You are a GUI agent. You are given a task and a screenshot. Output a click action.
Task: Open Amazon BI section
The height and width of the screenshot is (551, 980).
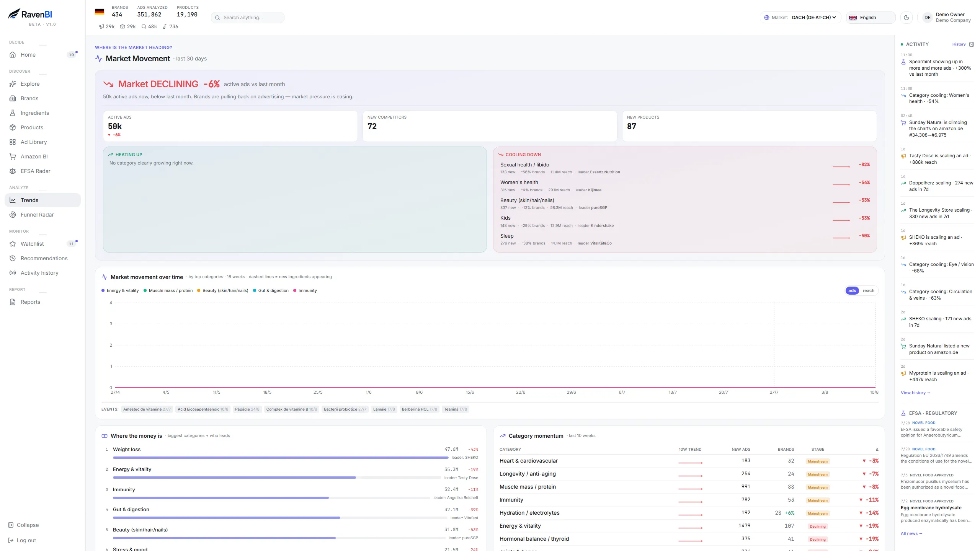pos(42,156)
